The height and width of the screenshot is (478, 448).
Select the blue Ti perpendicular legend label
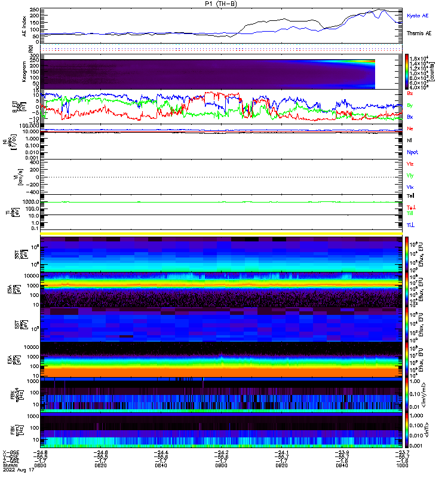pyautogui.click(x=410, y=225)
